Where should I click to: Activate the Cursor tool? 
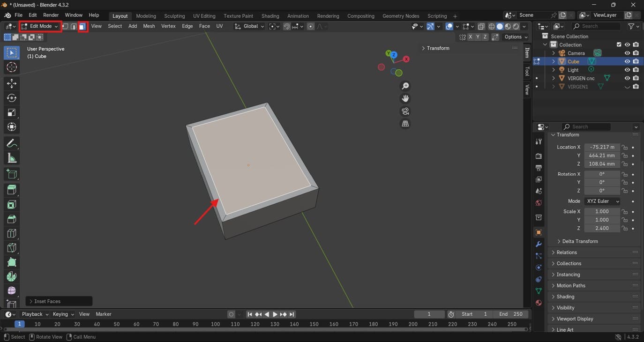pyautogui.click(x=12, y=67)
